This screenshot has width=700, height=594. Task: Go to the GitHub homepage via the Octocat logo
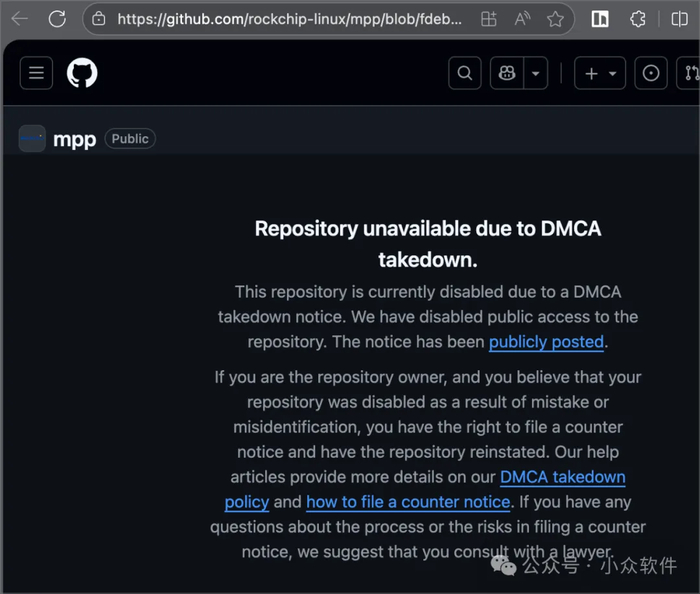point(82,73)
